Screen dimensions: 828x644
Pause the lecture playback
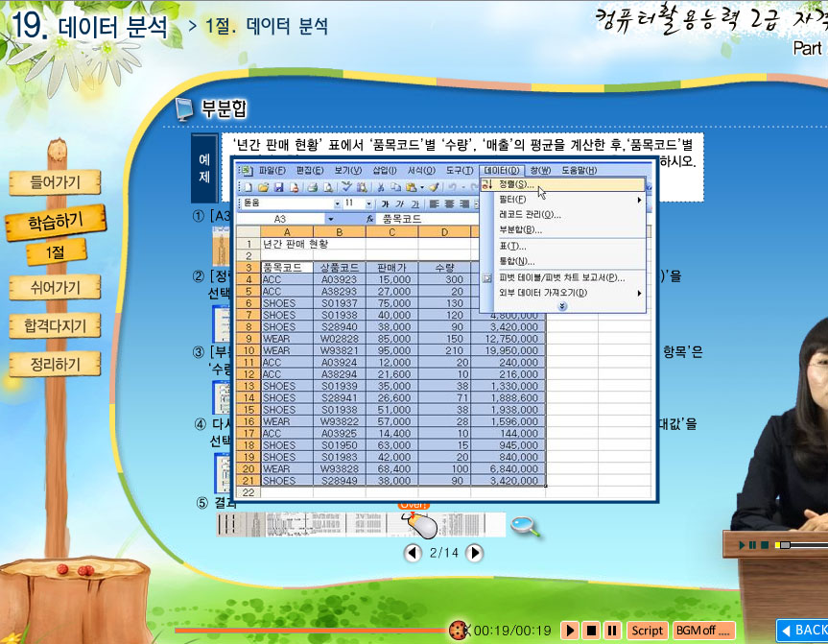click(611, 630)
